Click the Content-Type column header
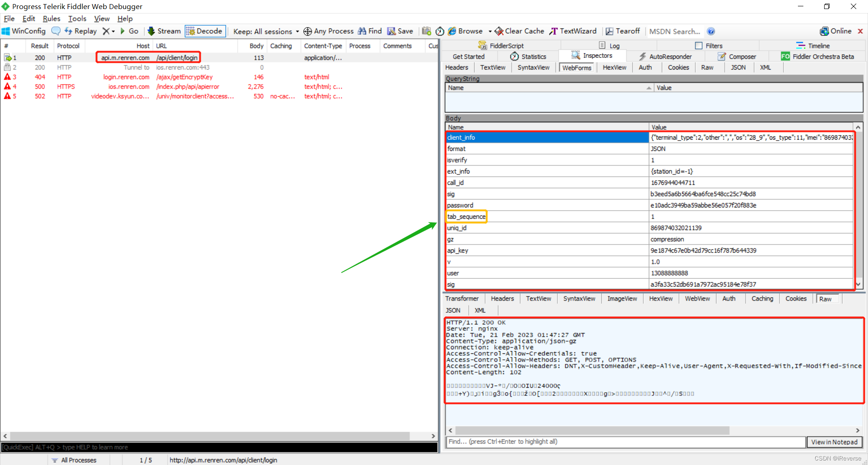868x465 pixels. (323, 46)
